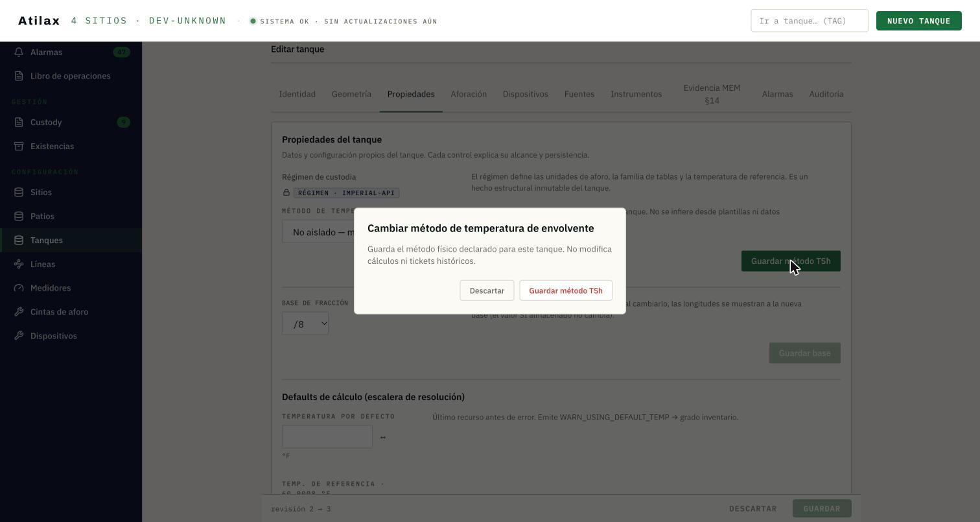Click DESCARTAR in the bottom footer bar
980x522 pixels.
coord(752,508)
